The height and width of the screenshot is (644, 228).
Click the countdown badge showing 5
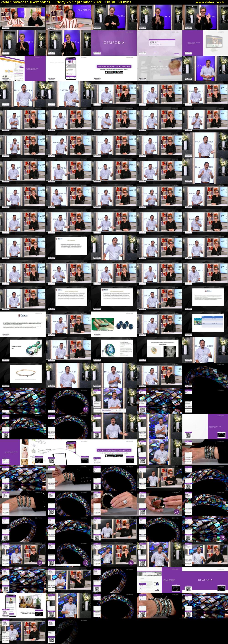pyautogui.click(x=131, y=563)
